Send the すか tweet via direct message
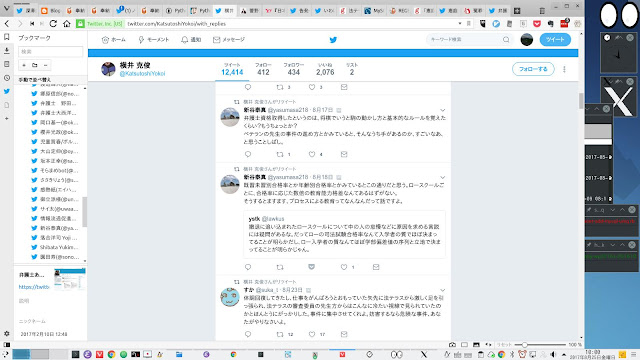Image resolution: width=640 pixels, height=360 pixels. (x=344, y=334)
